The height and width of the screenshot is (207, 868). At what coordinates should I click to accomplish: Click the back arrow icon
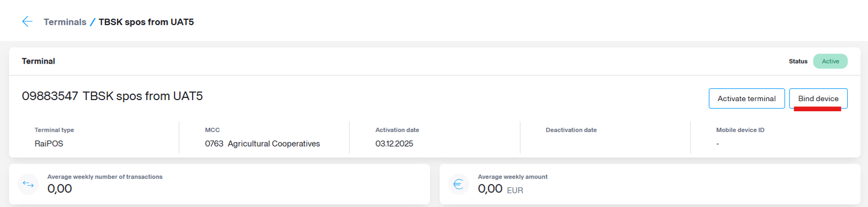pos(27,21)
